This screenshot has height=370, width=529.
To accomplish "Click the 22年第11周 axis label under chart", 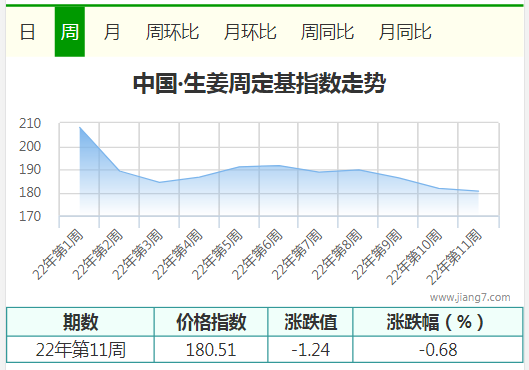I will point(454,257).
